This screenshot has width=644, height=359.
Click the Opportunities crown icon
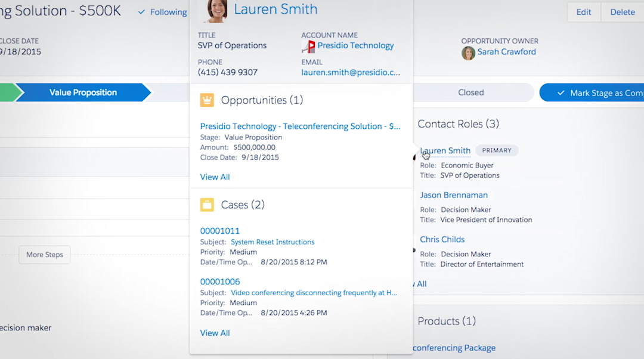pyautogui.click(x=207, y=100)
